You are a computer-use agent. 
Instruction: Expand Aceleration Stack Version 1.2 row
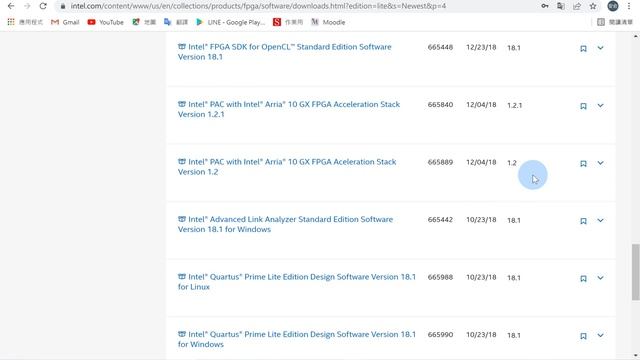[x=600, y=163]
